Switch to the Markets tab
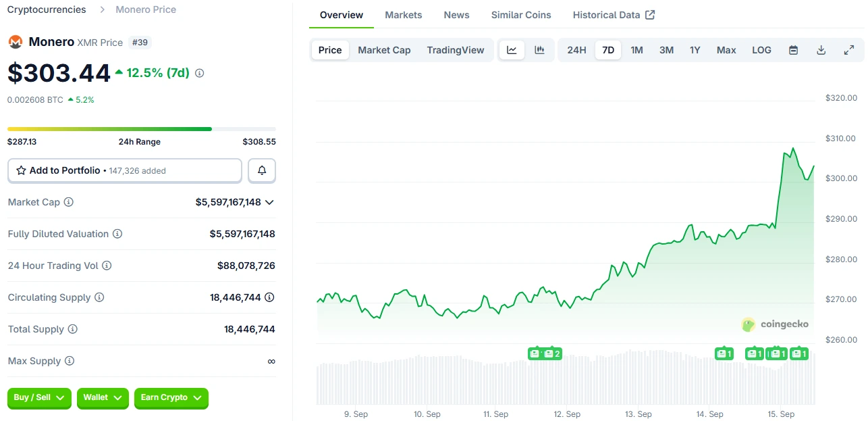Screen dimensions: 868x421 click(403, 14)
